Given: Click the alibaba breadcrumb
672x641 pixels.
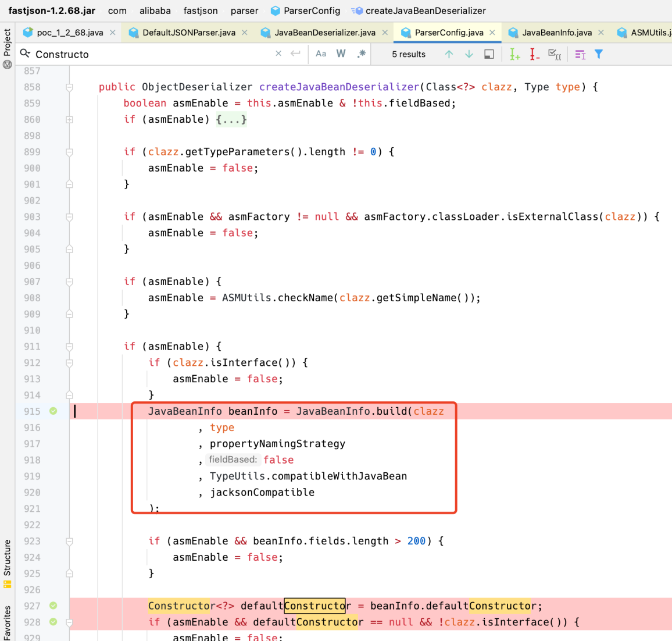Looking at the screenshot, I should pyautogui.click(x=155, y=10).
